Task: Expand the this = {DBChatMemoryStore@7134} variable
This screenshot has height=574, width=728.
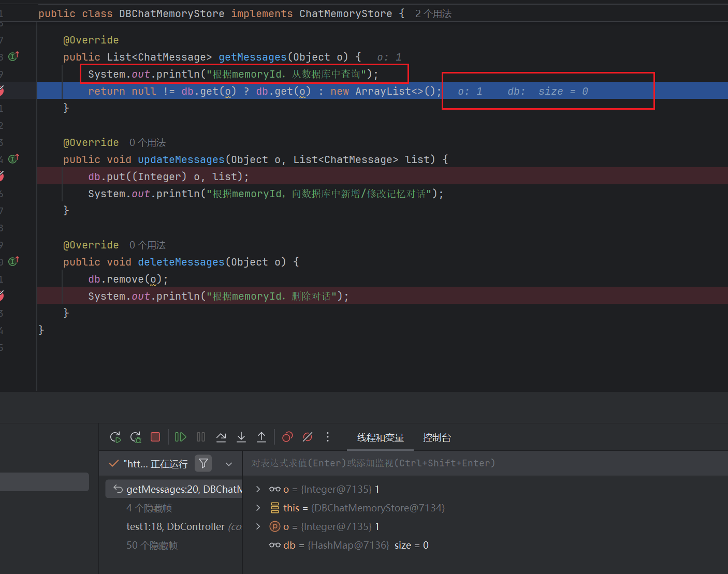Action: coord(258,508)
